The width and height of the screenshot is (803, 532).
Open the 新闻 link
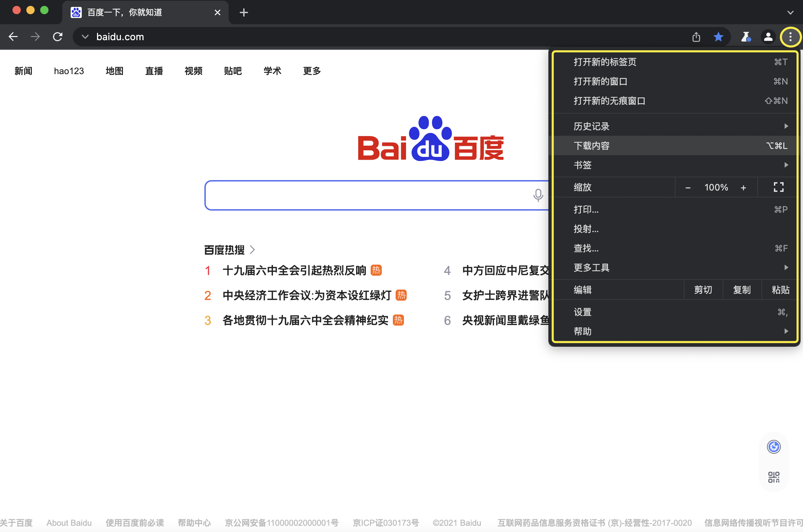[x=23, y=71]
